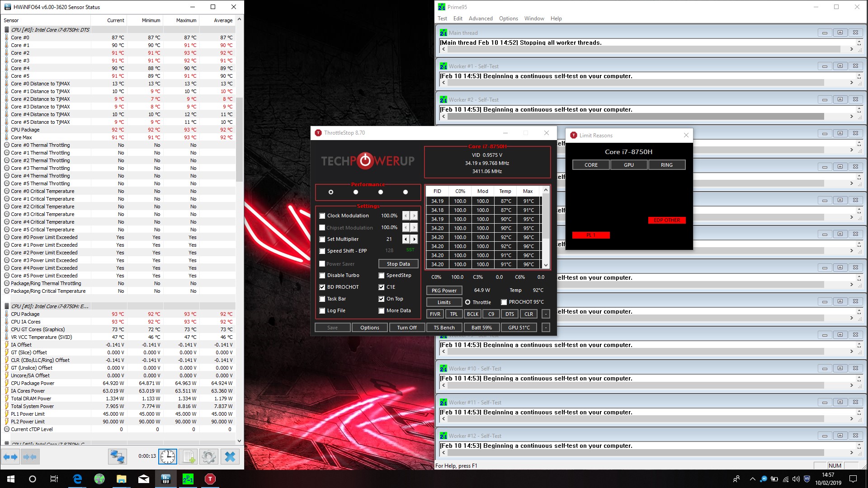Click the Turn Off button in ThrottleStop
Image resolution: width=868 pixels, height=488 pixels.
(406, 328)
